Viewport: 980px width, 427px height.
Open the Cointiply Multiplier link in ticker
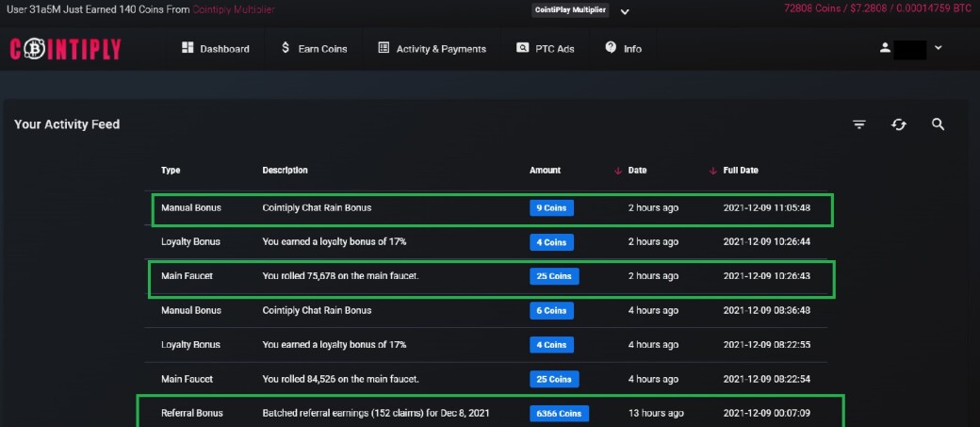[234, 10]
